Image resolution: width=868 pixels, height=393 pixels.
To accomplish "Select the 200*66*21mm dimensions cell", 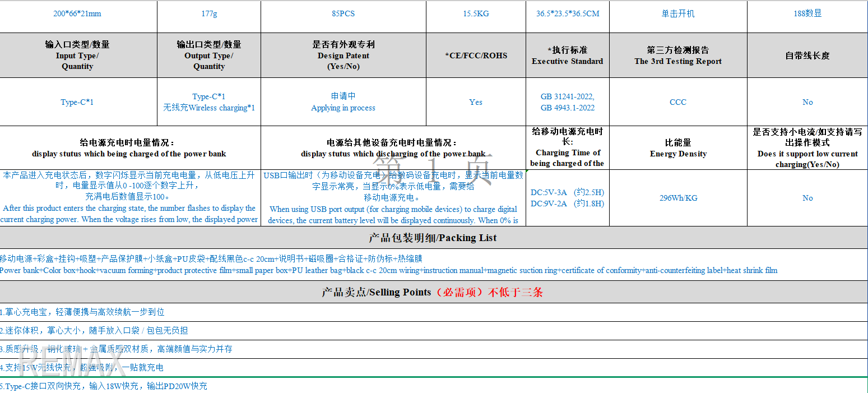I will click(x=77, y=14).
